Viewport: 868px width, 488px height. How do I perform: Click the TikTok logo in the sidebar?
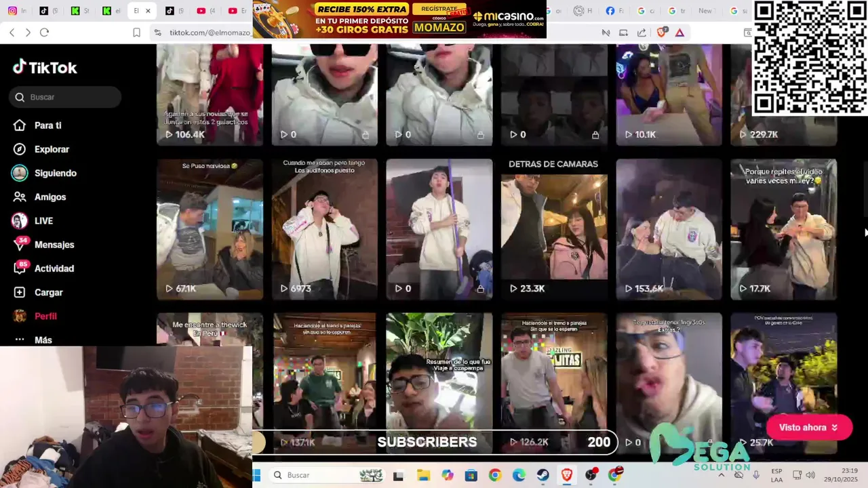(x=45, y=67)
